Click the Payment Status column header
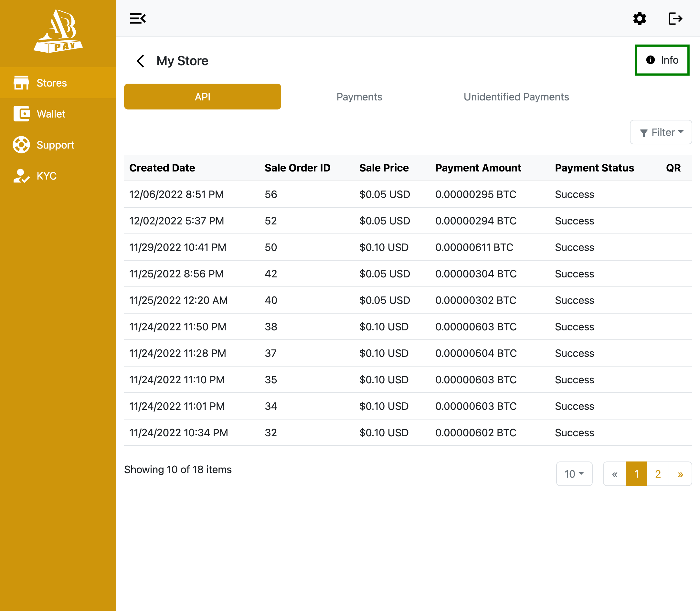 coord(594,168)
